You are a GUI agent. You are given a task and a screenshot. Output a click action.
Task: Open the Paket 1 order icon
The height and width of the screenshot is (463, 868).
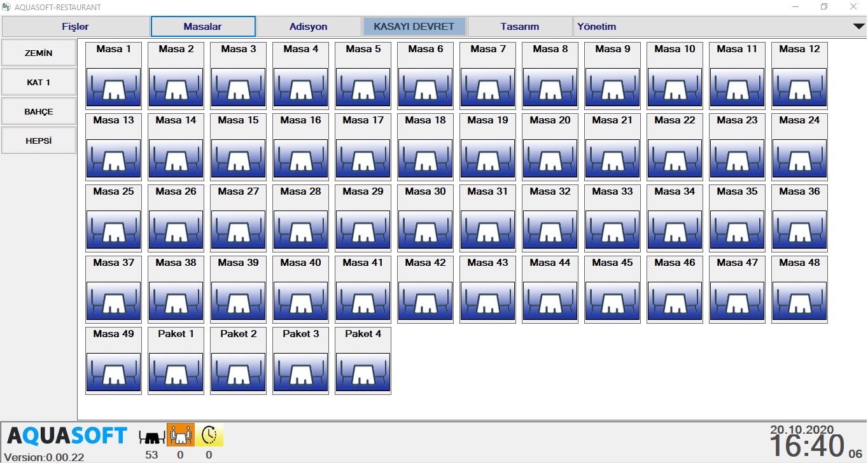click(x=176, y=373)
